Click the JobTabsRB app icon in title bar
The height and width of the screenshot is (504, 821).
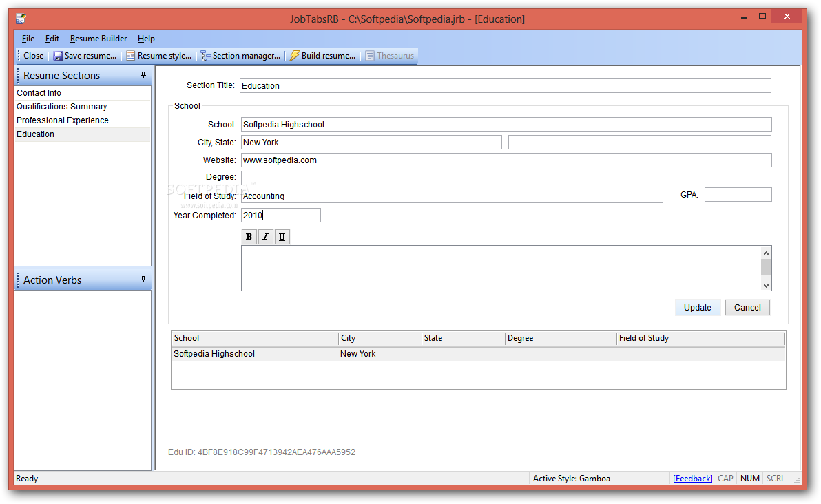click(x=21, y=19)
